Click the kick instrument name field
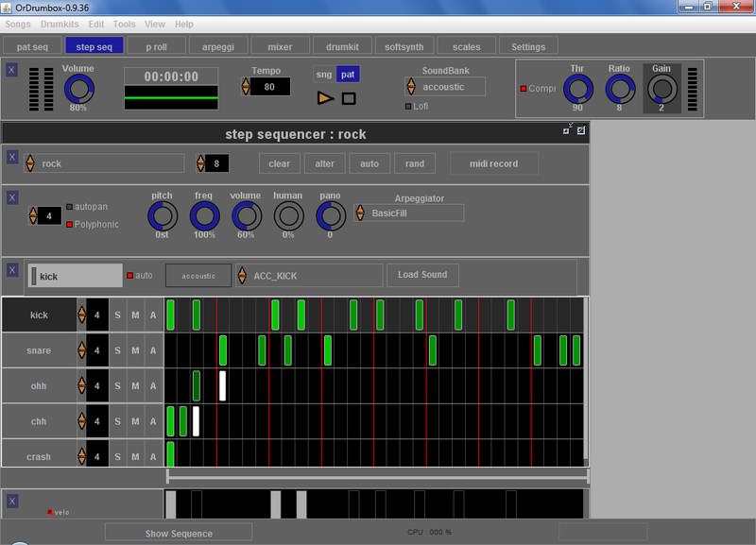Screen dimensions: 756x545 point(76,276)
